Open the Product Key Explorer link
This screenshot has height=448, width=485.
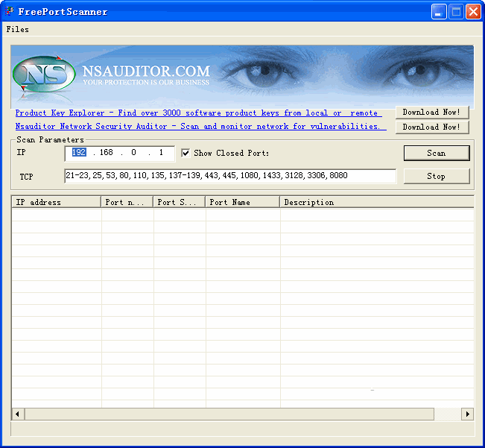click(x=199, y=113)
